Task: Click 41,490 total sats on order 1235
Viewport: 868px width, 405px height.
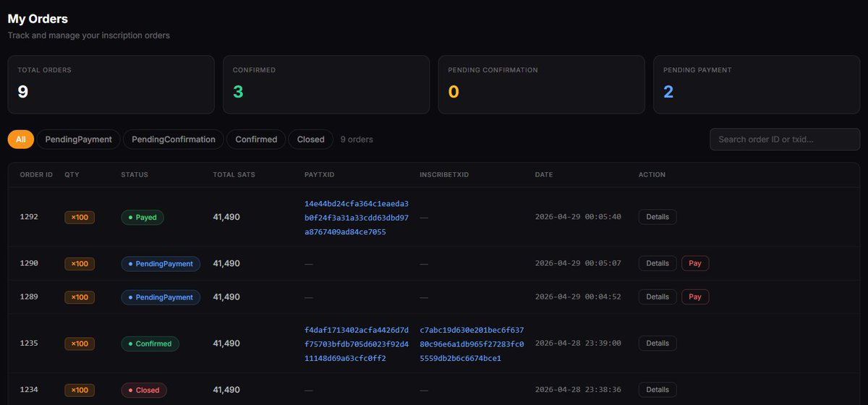Action: [226, 344]
